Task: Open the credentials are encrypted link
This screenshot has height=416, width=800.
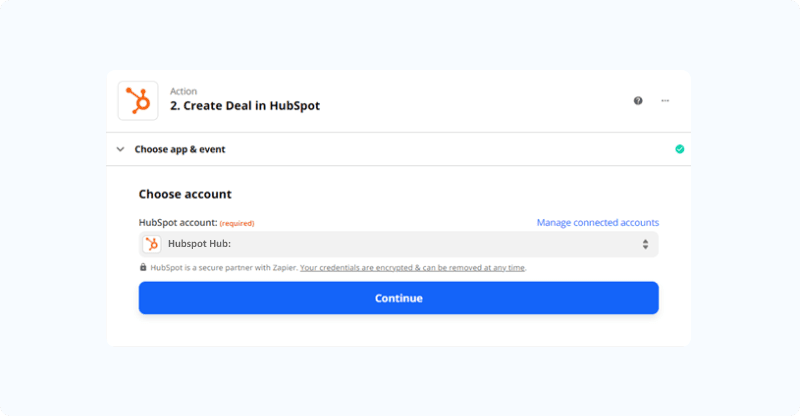Action: coord(412,267)
